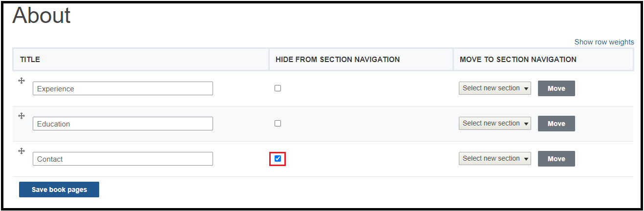Image resolution: width=644 pixels, height=211 pixels.
Task: Check hide from navigation for Education
Action: (x=278, y=124)
